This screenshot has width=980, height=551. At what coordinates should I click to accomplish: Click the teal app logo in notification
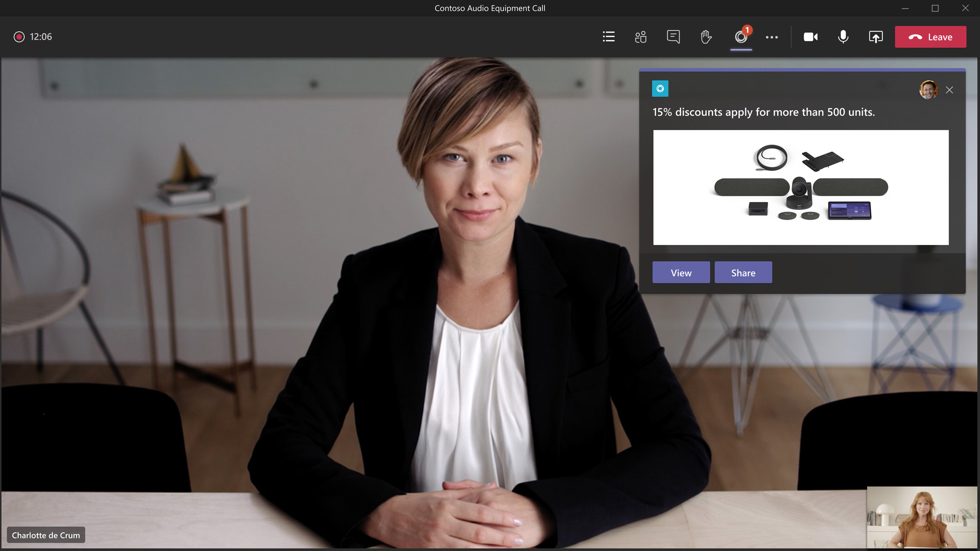click(x=660, y=89)
